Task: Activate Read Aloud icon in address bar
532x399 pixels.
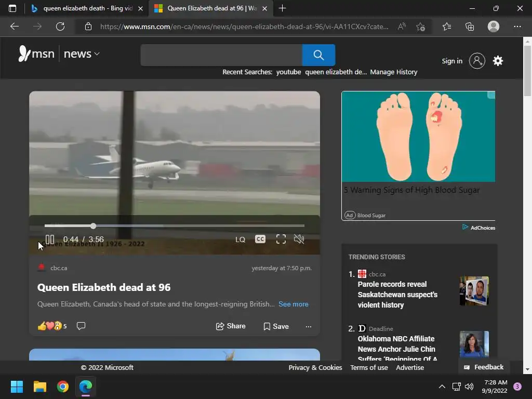Action: [402, 26]
